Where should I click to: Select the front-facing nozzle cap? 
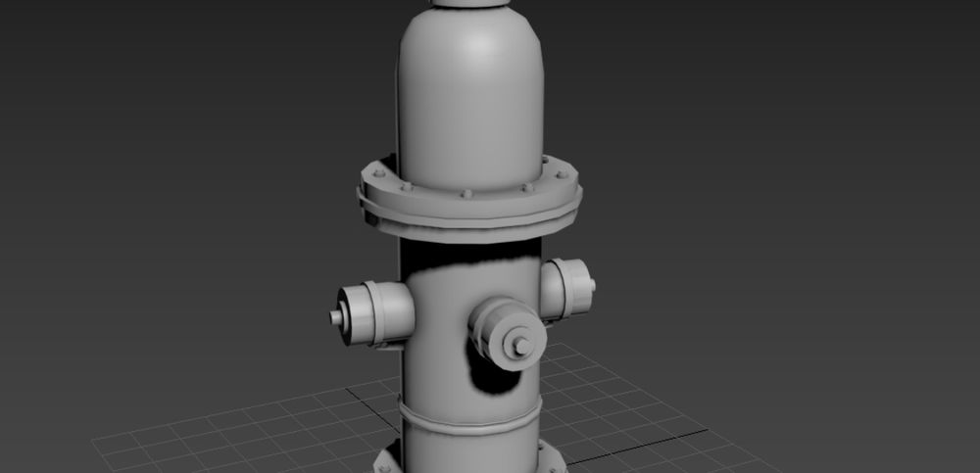click(x=506, y=333)
